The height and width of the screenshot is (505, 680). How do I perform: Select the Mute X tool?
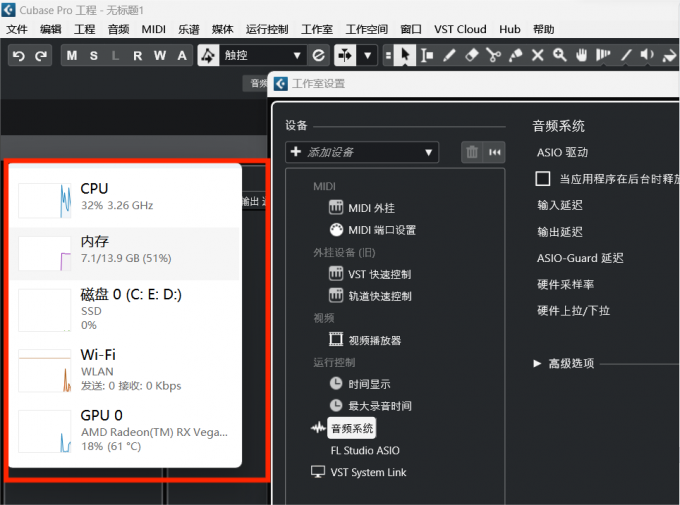coord(538,56)
